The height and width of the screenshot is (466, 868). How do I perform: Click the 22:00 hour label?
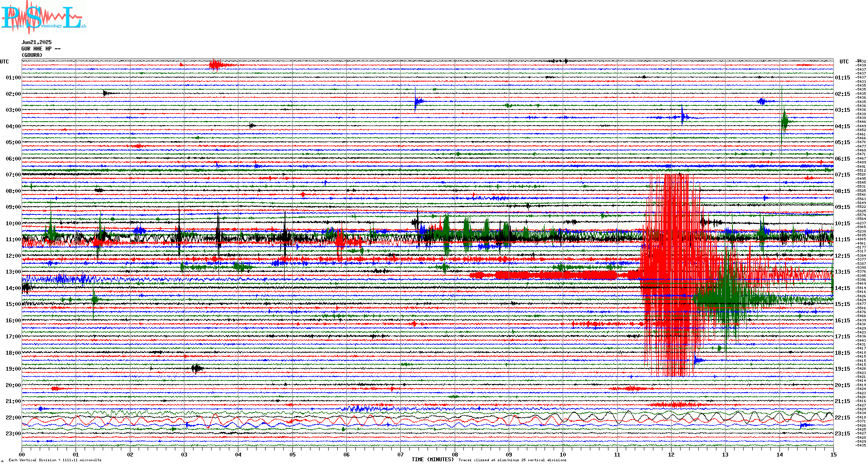click(x=13, y=418)
